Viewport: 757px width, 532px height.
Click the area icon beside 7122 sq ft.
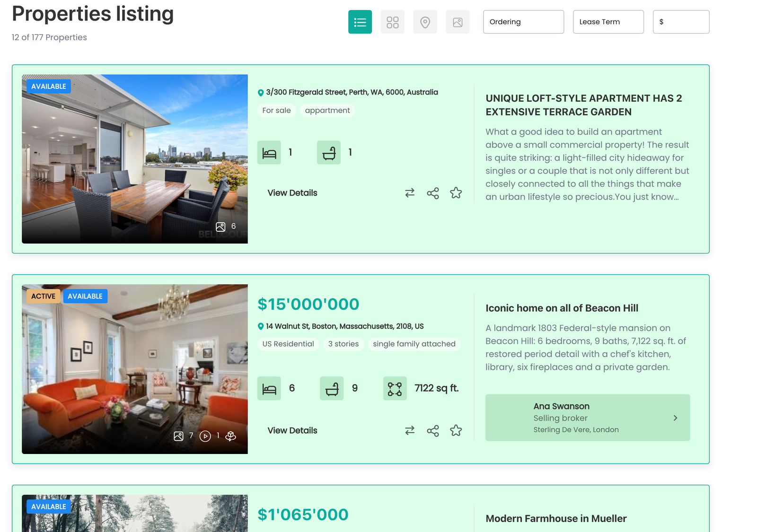tap(395, 388)
